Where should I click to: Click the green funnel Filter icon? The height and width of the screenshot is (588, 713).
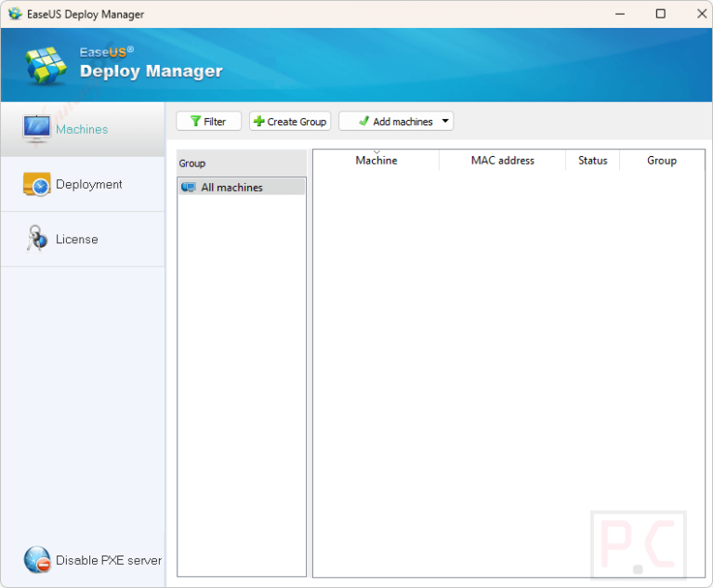pos(195,122)
